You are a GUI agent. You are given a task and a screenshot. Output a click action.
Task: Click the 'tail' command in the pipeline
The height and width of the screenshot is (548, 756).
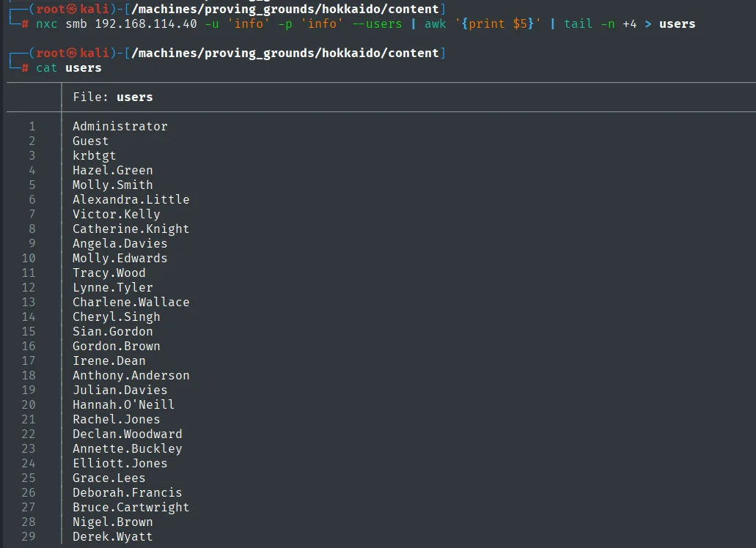click(x=578, y=23)
